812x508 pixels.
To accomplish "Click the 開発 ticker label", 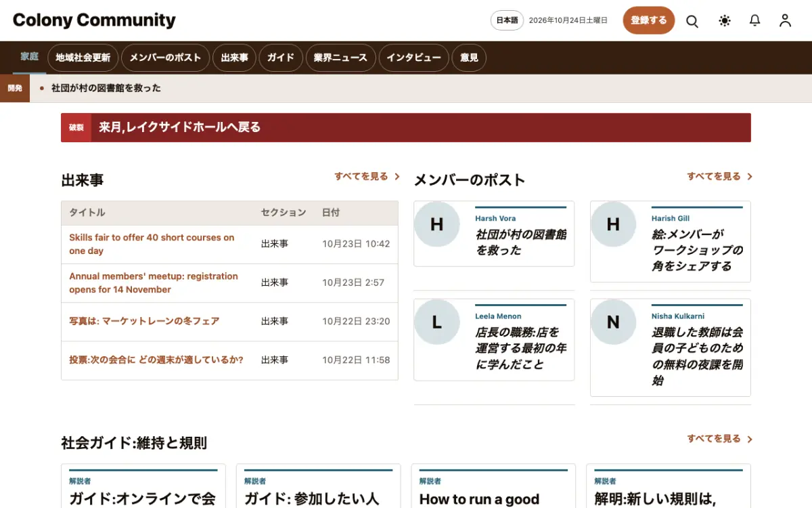I will [x=15, y=88].
